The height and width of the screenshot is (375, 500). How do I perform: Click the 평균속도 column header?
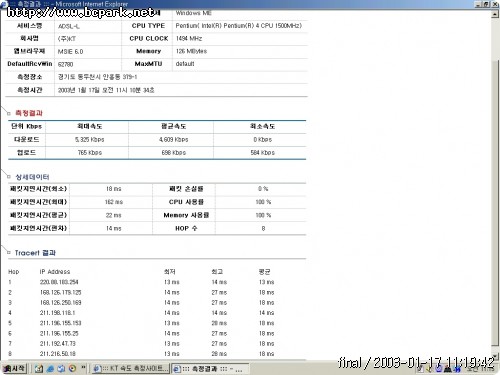click(174, 126)
